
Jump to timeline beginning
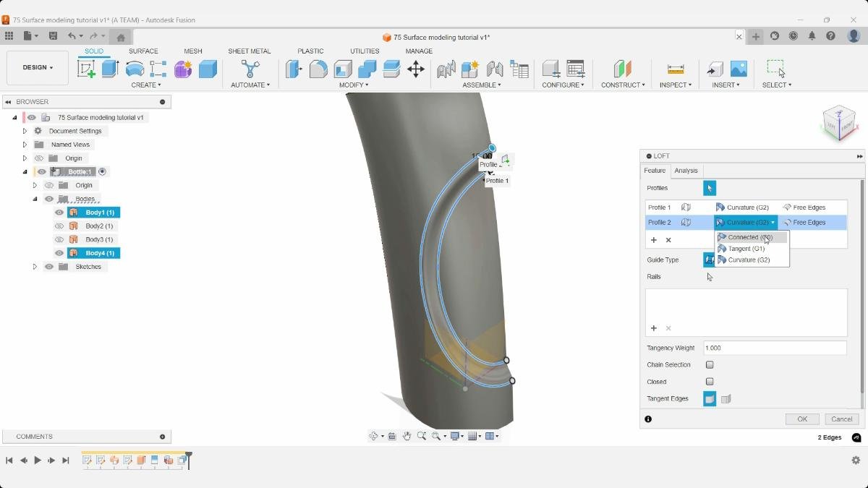pos(9,460)
